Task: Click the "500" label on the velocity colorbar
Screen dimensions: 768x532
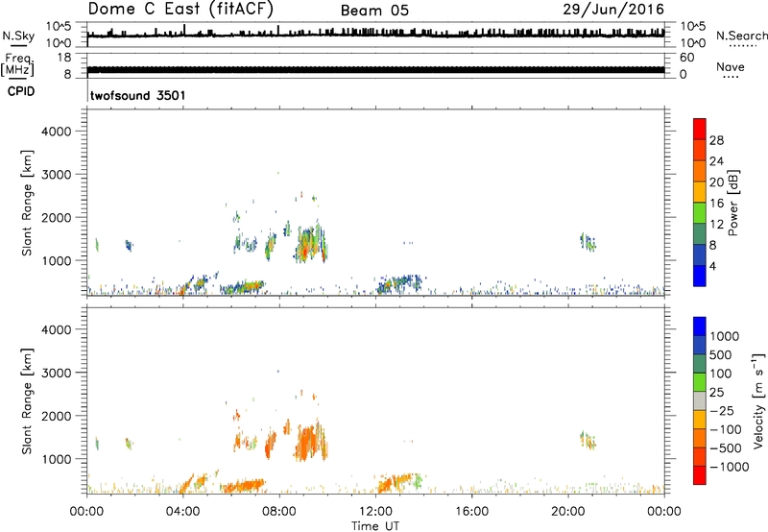Action: [x=721, y=355]
